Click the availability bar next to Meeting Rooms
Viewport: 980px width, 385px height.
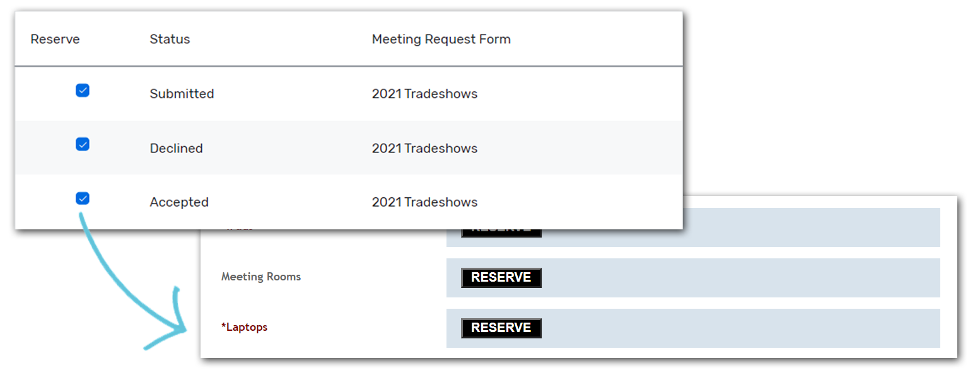[725, 277]
